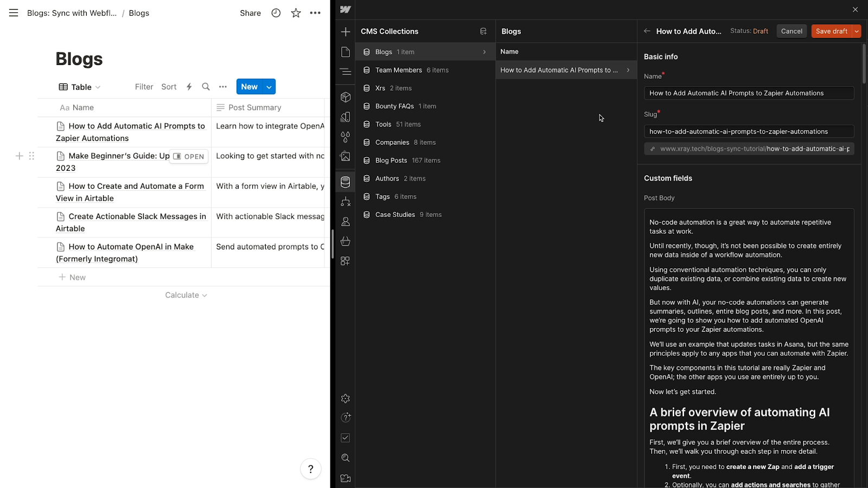Star the Notion page as favorite
The height and width of the screenshot is (488, 868).
pos(296,13)
